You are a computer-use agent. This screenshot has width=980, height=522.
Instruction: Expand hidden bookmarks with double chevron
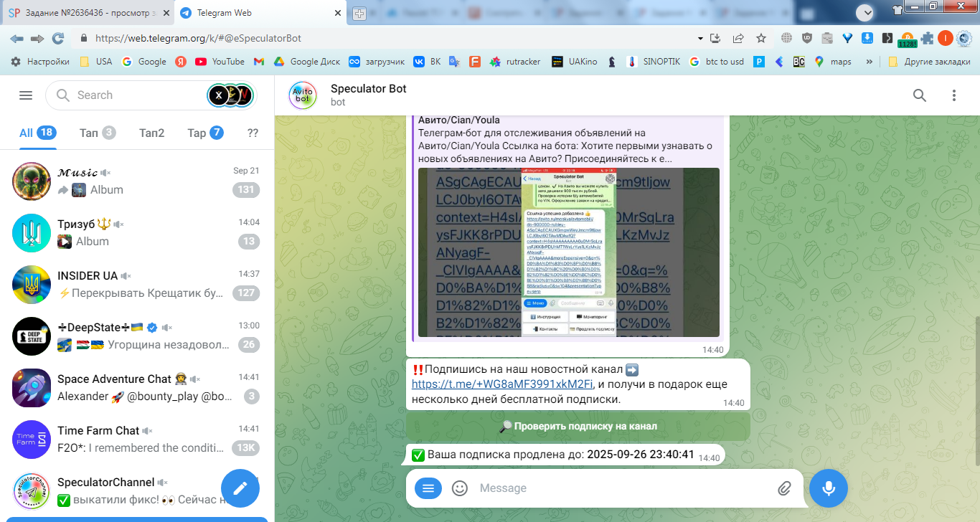tap(870, 62)
